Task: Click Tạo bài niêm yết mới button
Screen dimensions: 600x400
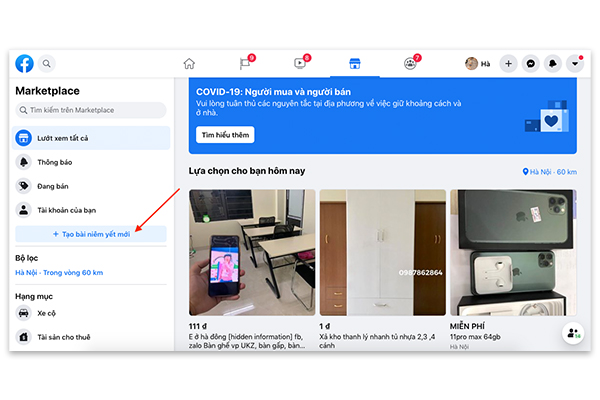Action: pos(91,234)
